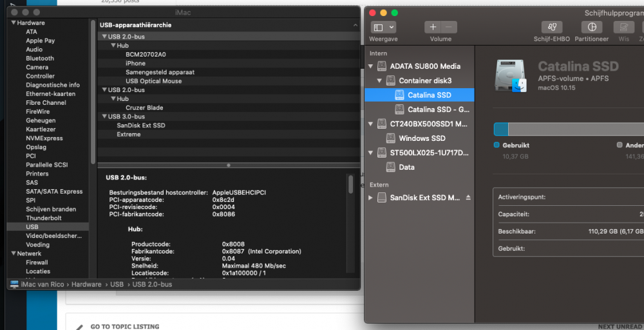Click USB 2.0-bus in the path bar
Screen dimensions: 644x330
point(152,284)
